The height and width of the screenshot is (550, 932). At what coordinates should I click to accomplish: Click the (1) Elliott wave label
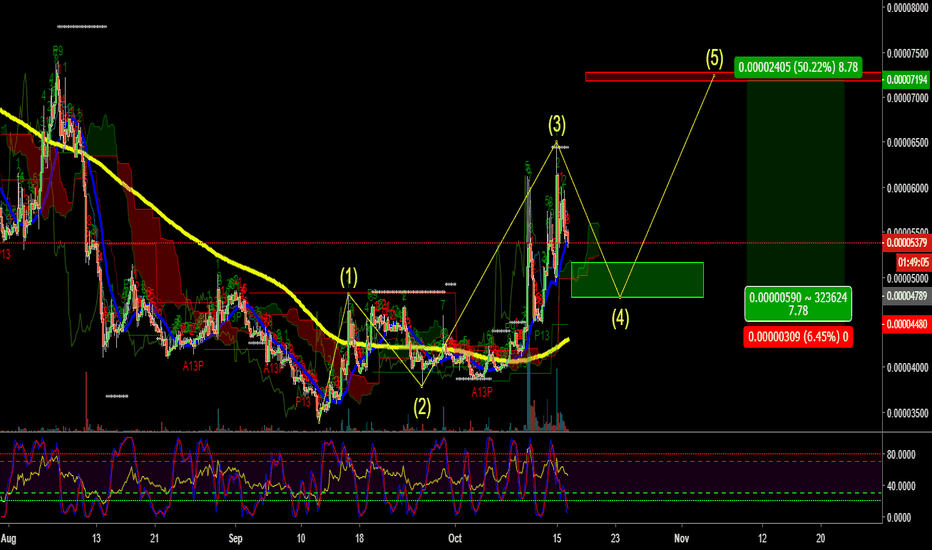[x=349, y=276]
